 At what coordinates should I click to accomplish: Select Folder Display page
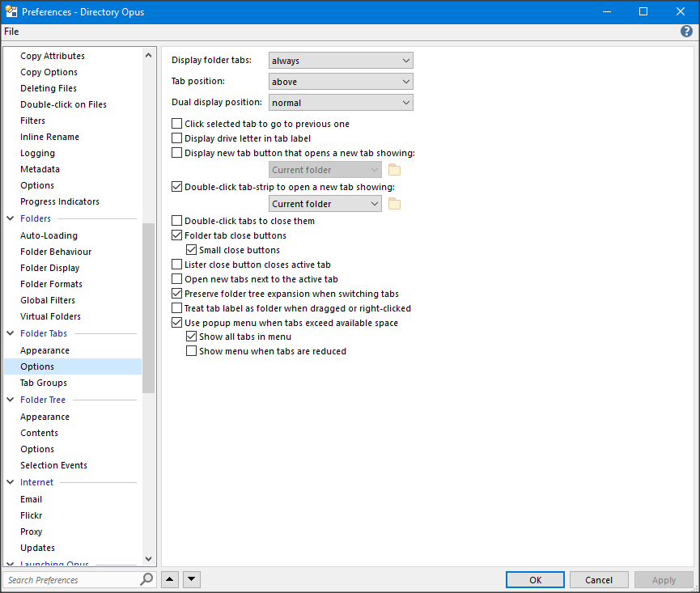pos(50,268)
